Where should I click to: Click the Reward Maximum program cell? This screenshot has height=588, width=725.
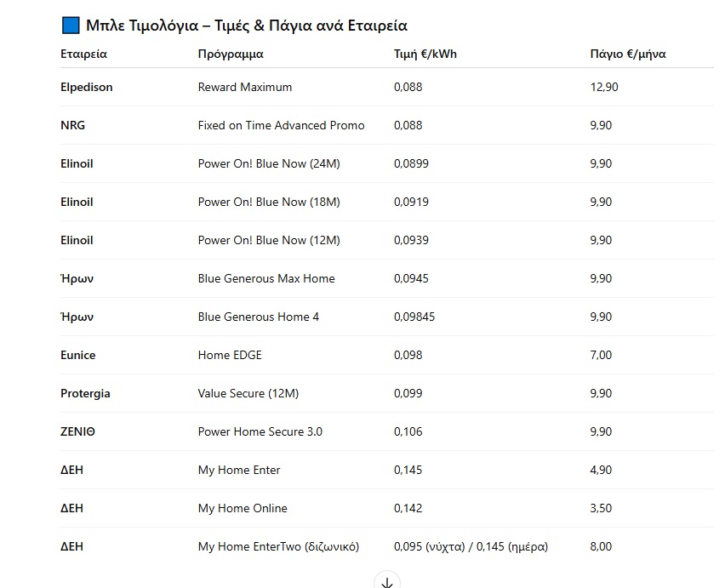tap(245, 88)
